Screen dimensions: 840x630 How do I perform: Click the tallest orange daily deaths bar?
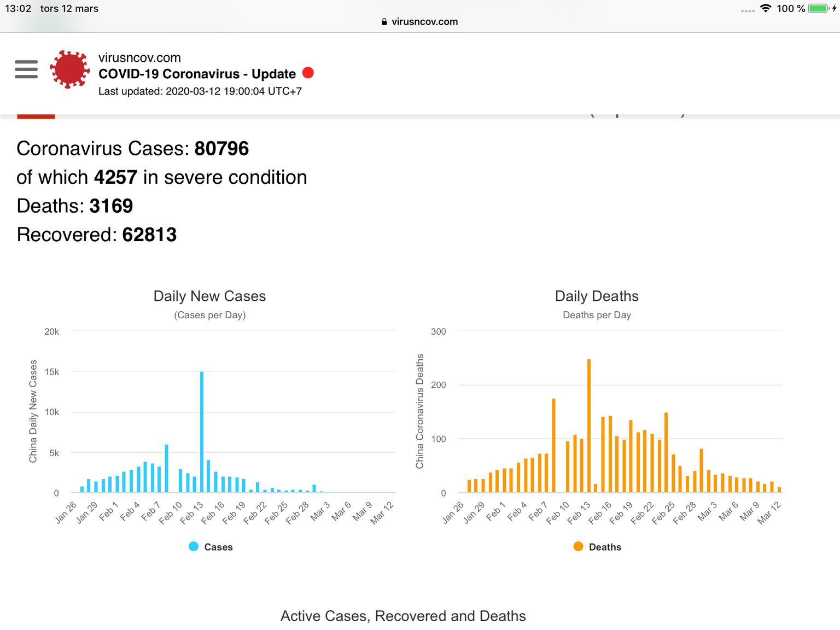[x=589, y=426]
